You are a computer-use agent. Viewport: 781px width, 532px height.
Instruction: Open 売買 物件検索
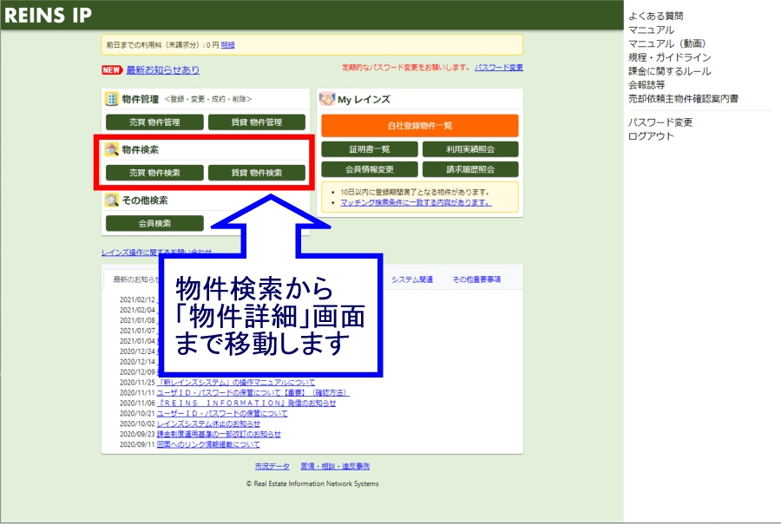(154, 173)
